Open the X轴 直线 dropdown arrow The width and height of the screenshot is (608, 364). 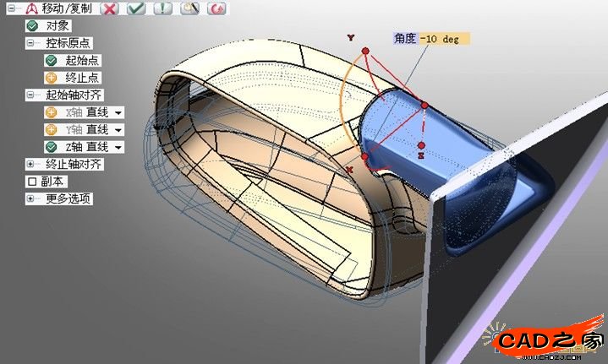click(118, 112)
